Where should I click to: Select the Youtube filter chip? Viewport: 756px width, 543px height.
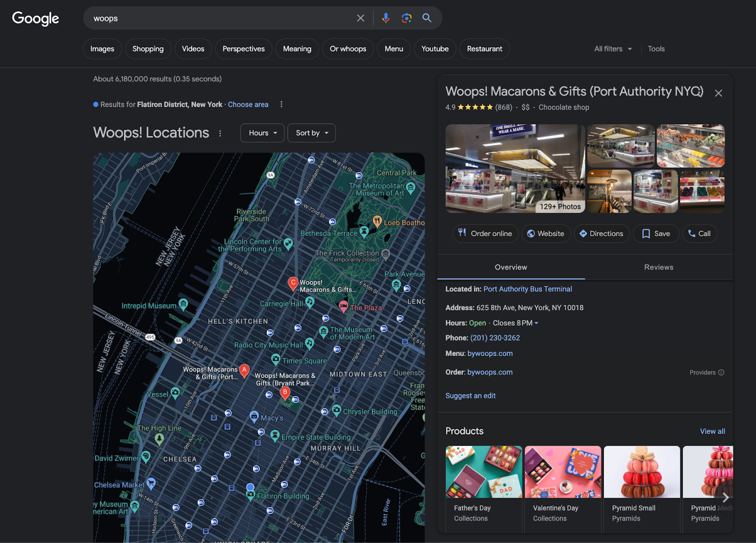coord(435,49)
